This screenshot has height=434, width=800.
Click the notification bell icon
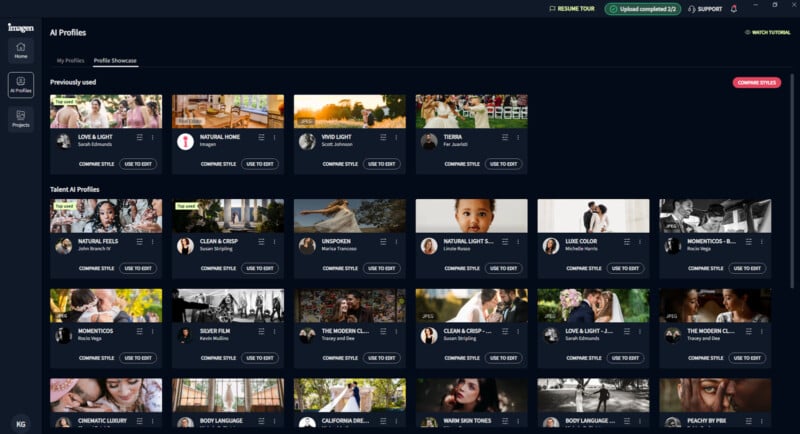click(x=734, y=9)
